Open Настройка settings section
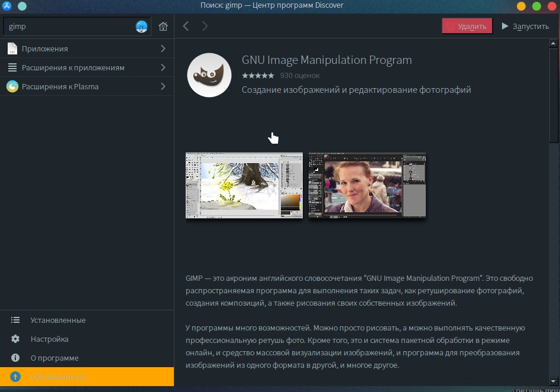Image resolution: width=560 pixels, height=392 pixels. pyautogui.click(x=87, y=339)
